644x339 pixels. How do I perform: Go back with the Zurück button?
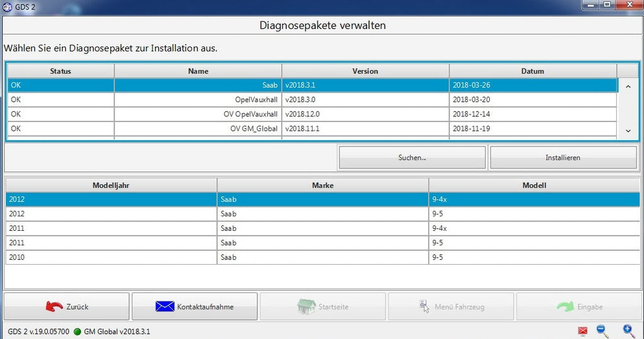(67, 306)
